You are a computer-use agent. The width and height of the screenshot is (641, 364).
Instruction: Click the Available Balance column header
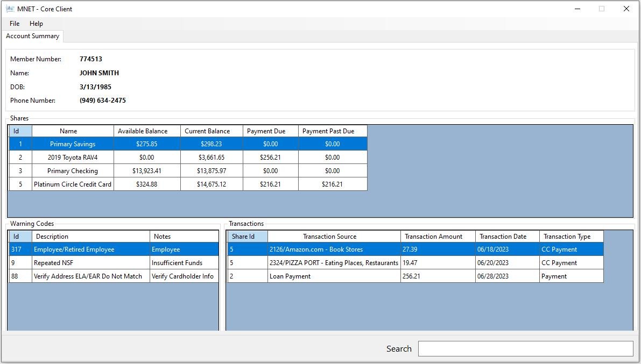[x=147, y=131]
